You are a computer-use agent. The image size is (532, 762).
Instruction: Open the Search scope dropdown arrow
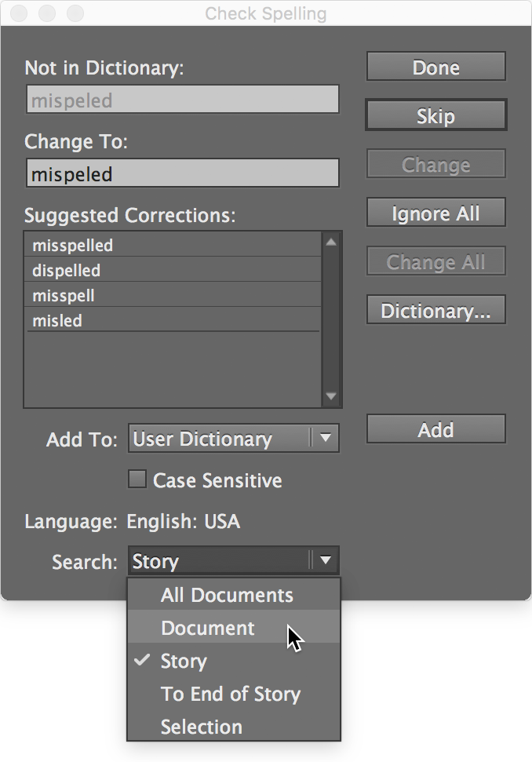click(x=326, y=560)
